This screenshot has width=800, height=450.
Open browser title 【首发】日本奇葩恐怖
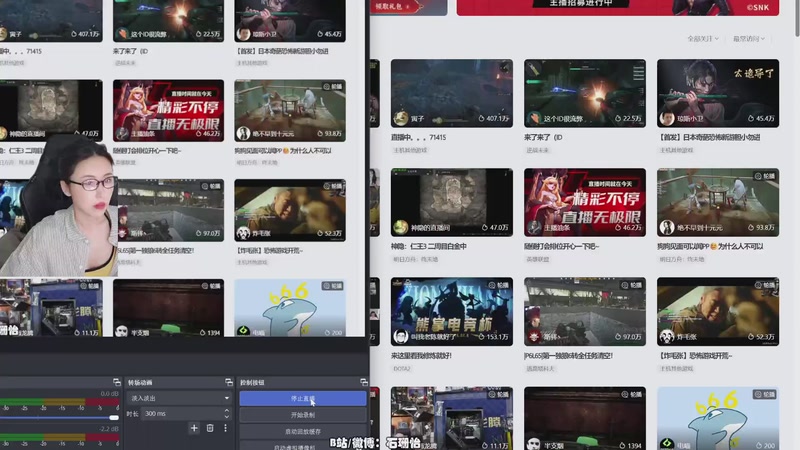click(710, 137)
